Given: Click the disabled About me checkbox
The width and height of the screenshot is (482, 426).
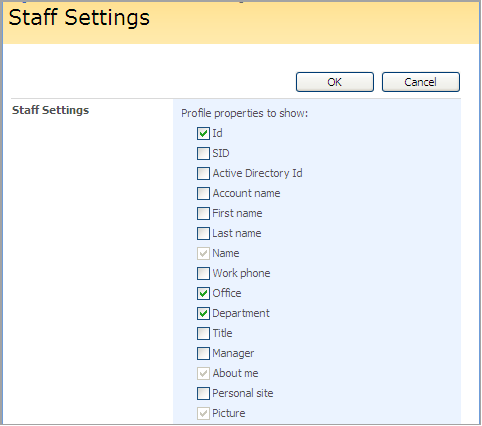Looking at the screenshot, I should [x=203, y=374].
